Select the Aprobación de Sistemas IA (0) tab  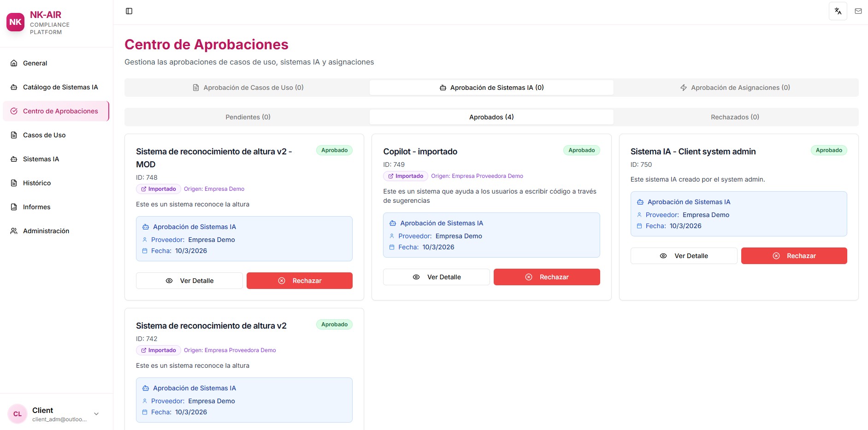[491, 88]
